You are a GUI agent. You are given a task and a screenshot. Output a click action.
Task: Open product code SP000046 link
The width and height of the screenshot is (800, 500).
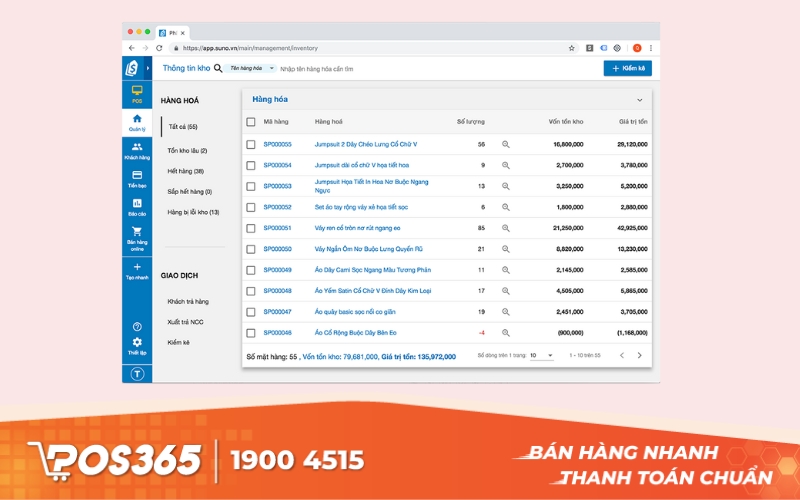[x=278, y=333]
